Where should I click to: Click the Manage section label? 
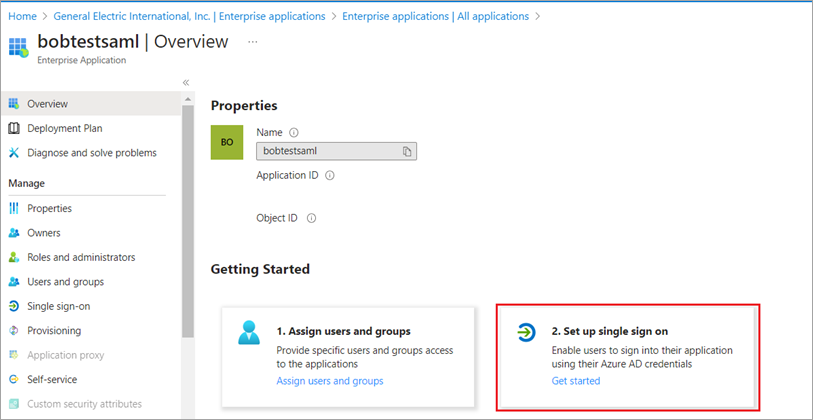click(x=26, y=183)
